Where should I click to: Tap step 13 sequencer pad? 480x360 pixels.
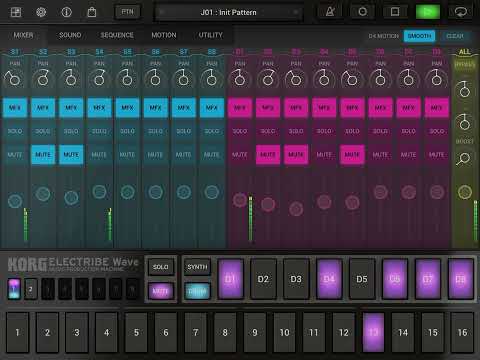click(373, 332)
